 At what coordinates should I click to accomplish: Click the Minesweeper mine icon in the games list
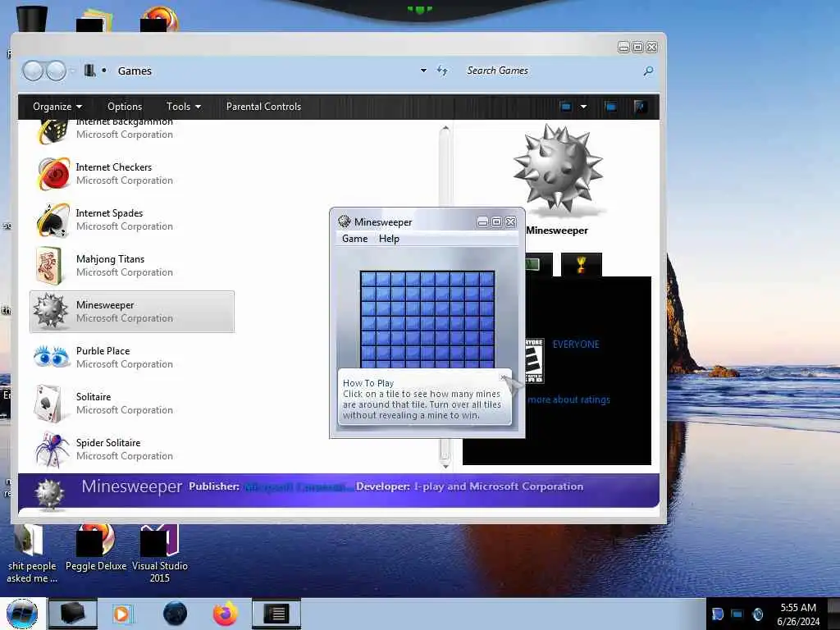(50, 311)
